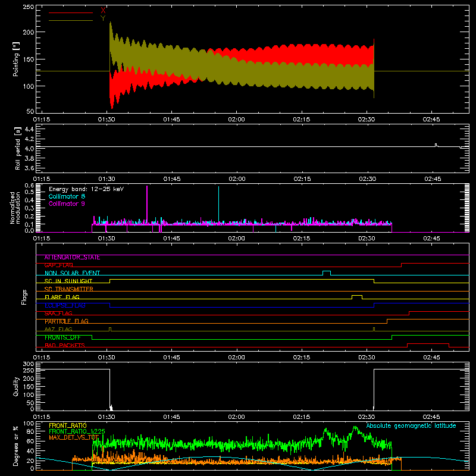Click the small roll period bump near 02:45
The height and width of the screenshot is (476, 476).
coord(436,145)
